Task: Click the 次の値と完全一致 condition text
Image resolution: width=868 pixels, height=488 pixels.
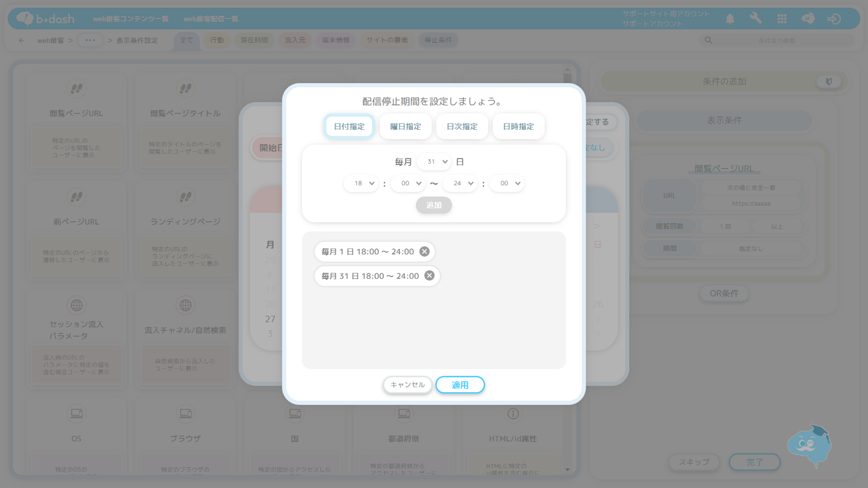Action: 751,188
